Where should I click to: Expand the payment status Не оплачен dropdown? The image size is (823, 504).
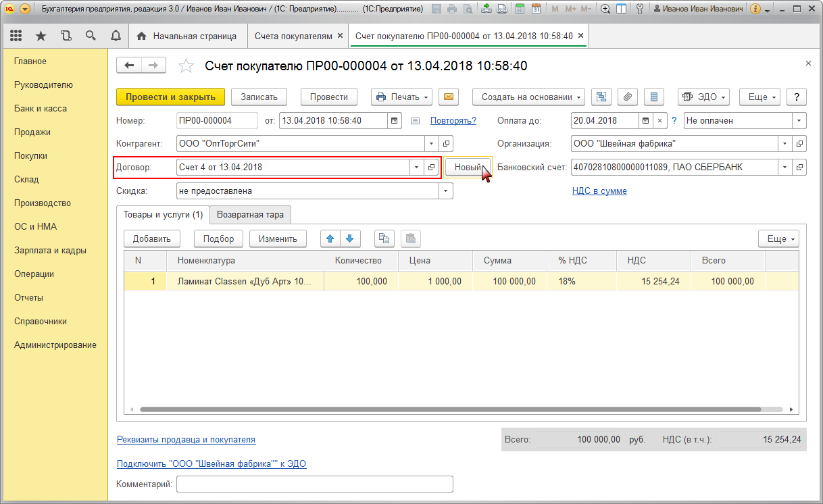[x=799, y=121]
